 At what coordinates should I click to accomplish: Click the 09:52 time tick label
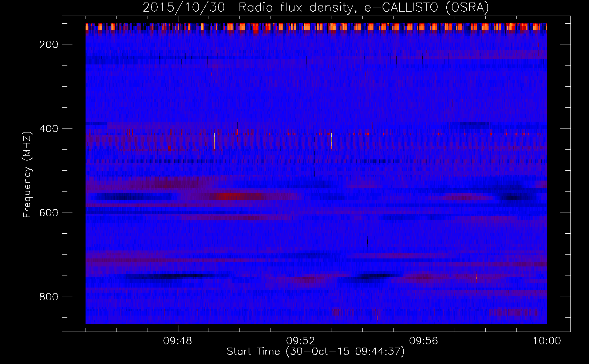point(301,341)
